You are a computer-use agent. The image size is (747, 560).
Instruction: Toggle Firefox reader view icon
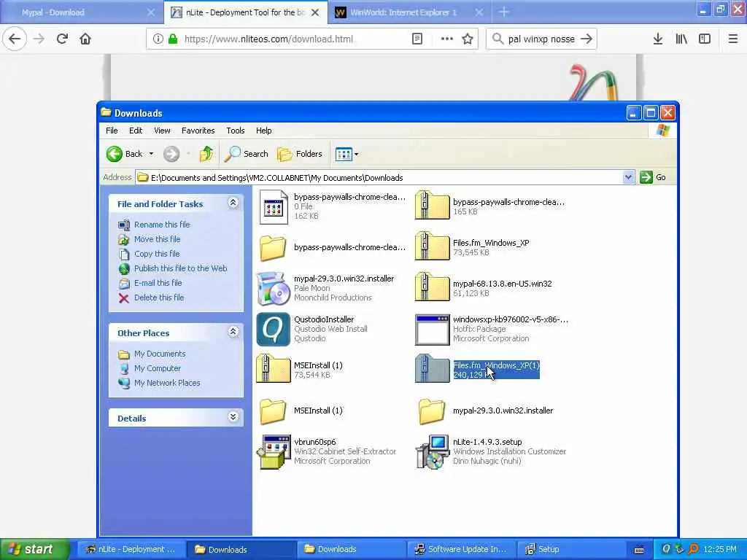click(x=417, y=39)
